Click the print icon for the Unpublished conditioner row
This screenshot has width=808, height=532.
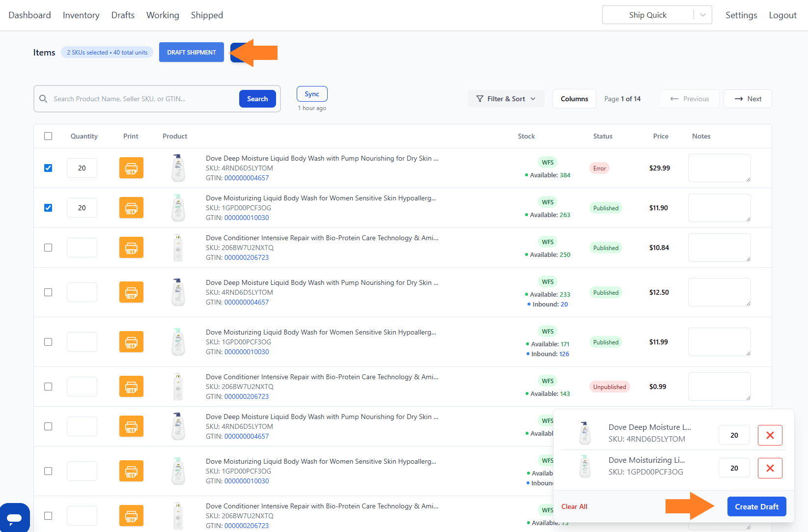click(x=131, y=387)
